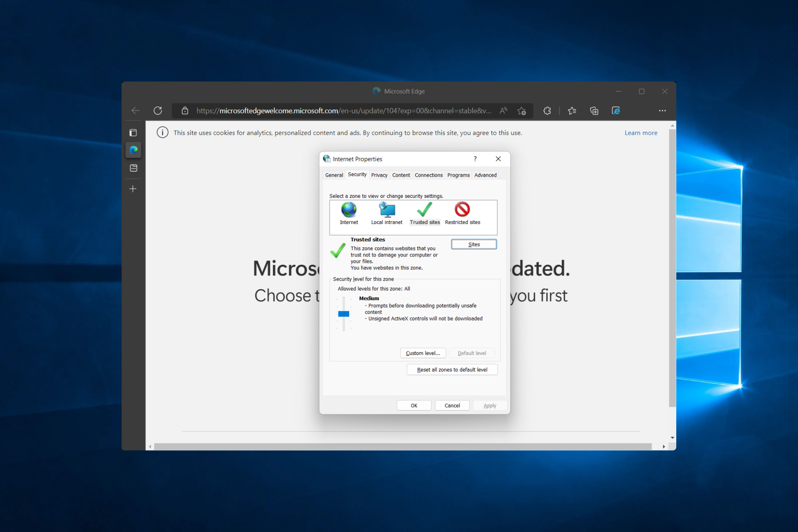Click the Apply button
This screenshot has width=798, height=532.
[490, 405]
